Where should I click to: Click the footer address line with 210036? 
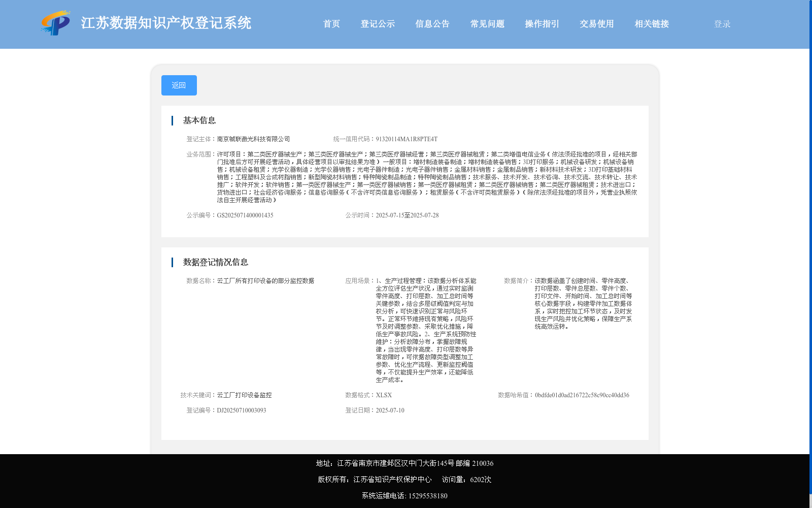tap(404, 463)
